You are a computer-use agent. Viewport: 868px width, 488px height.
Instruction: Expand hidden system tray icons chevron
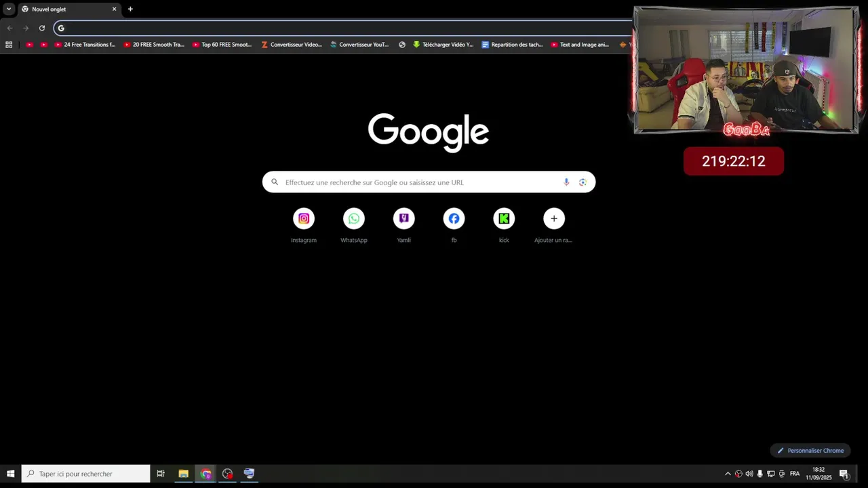click(728, 474)
